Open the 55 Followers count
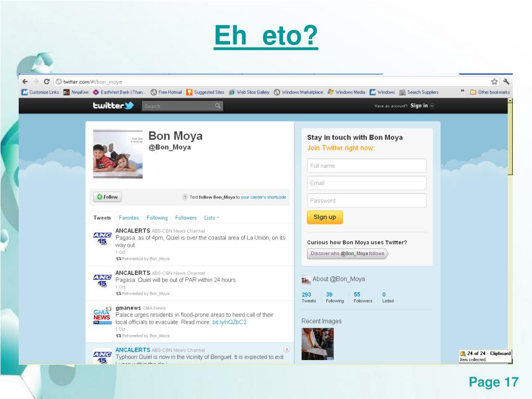The width and height of the screenshot is (532, 399). (x=363, y=297)
